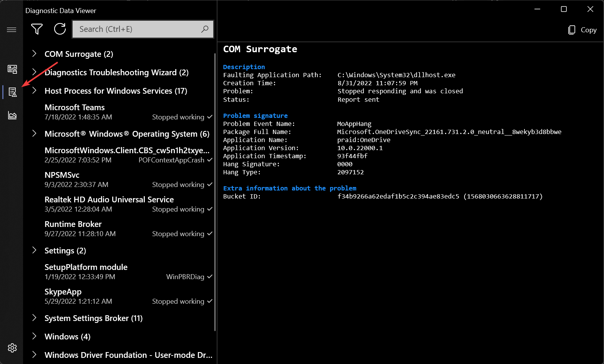Open the hamburger navigation menu
This screenshot has height=364, width=604.
[12, 30]
